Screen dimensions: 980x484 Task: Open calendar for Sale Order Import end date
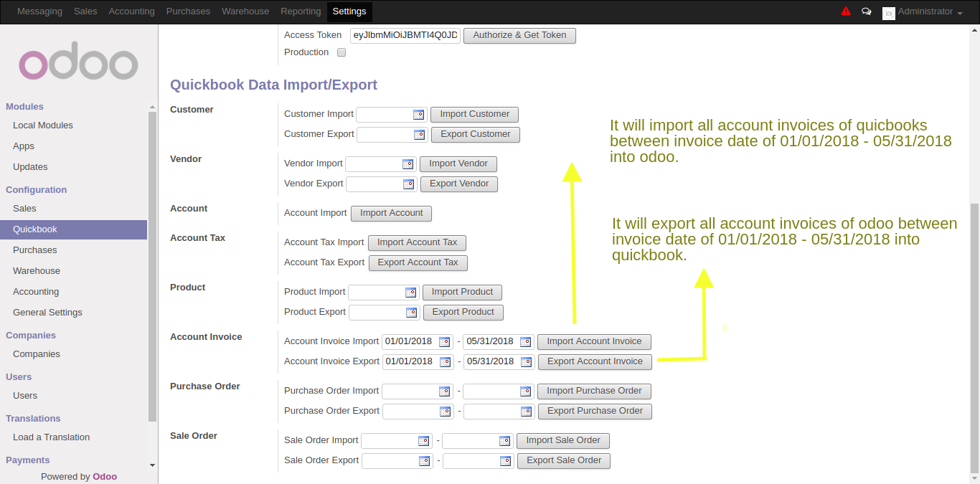pos(504,441)
